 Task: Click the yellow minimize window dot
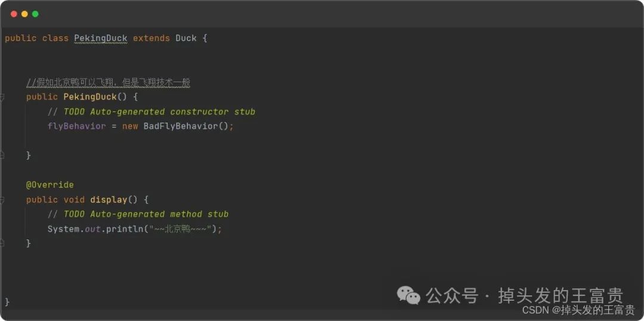[x=24, y=14]
